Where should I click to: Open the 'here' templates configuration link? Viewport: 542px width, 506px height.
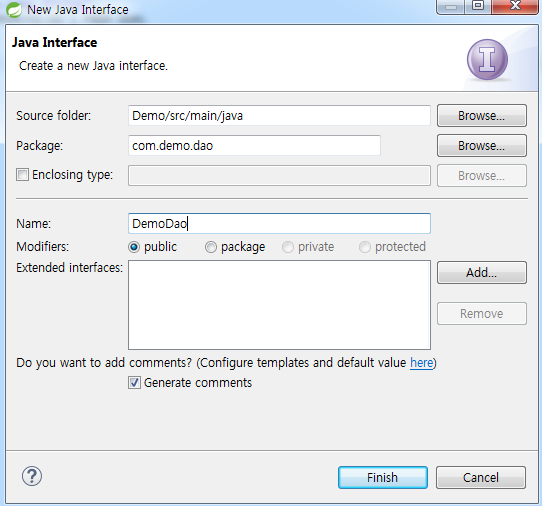421,363
